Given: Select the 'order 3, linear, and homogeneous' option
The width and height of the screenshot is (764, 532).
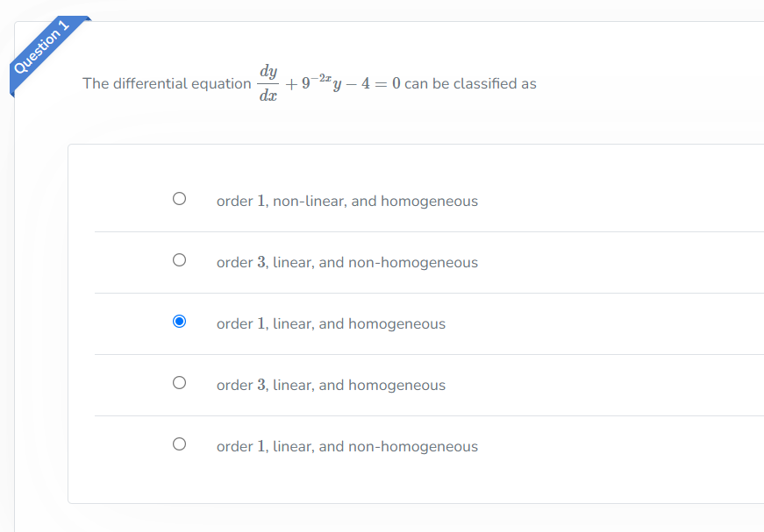Looking at the screenshot, I should (179, 382).
